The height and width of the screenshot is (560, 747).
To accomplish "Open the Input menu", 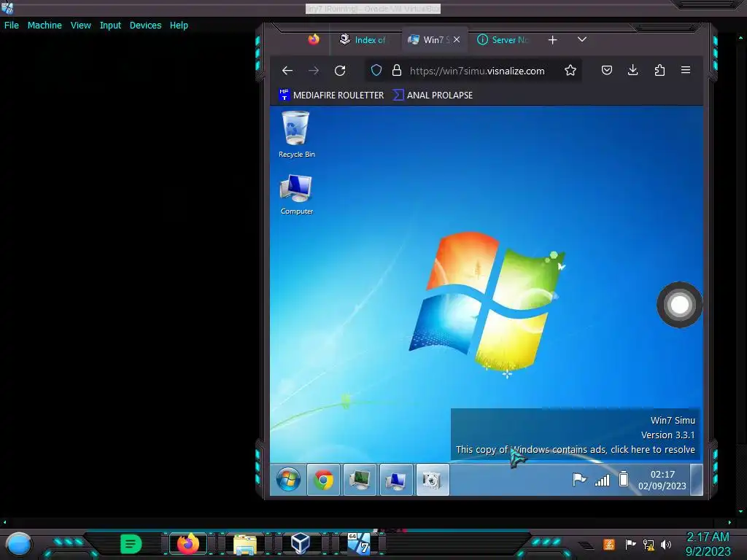I will point(110,26).
